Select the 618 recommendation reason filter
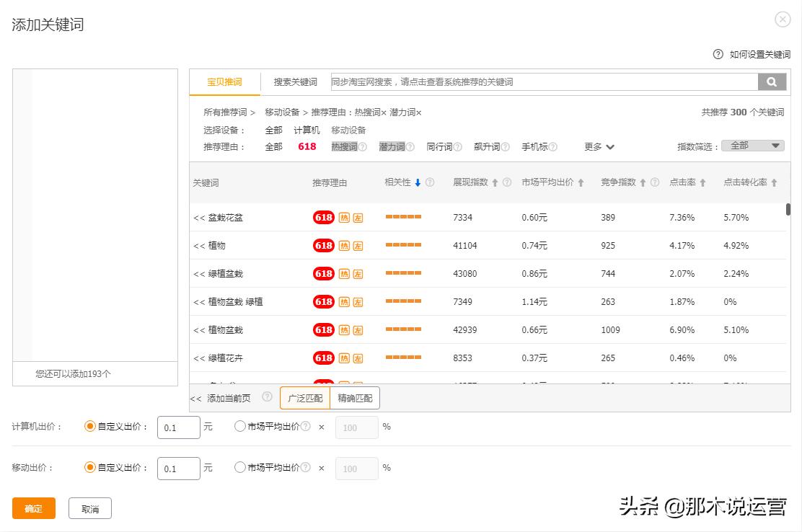Screen dimensions: 802x532 click(307, 146)
